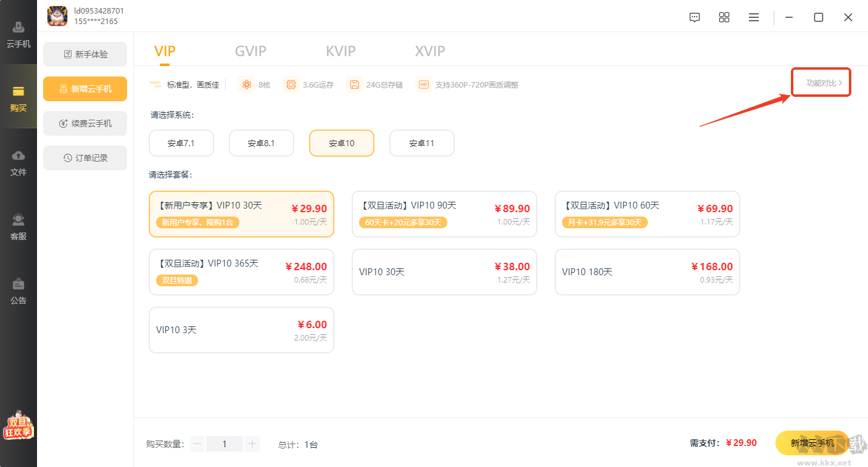The width and height of the screenshot is (868, 467).
Task: Increase purchase quantity with plus button
Action: pyautogui.click(x=252, y=444)
